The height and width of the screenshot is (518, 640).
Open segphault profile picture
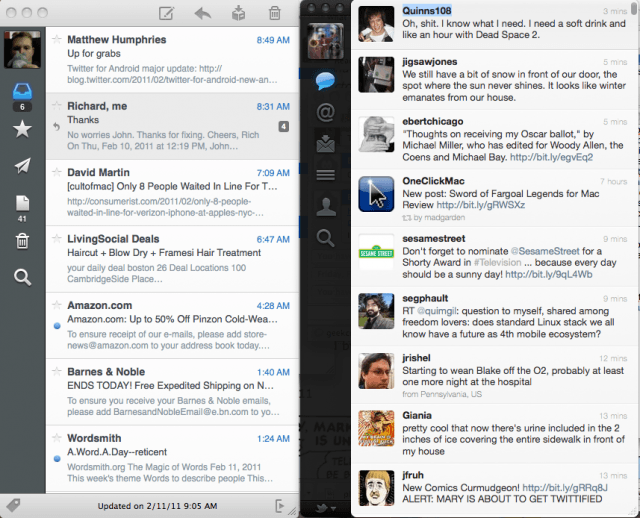[376, 311]
